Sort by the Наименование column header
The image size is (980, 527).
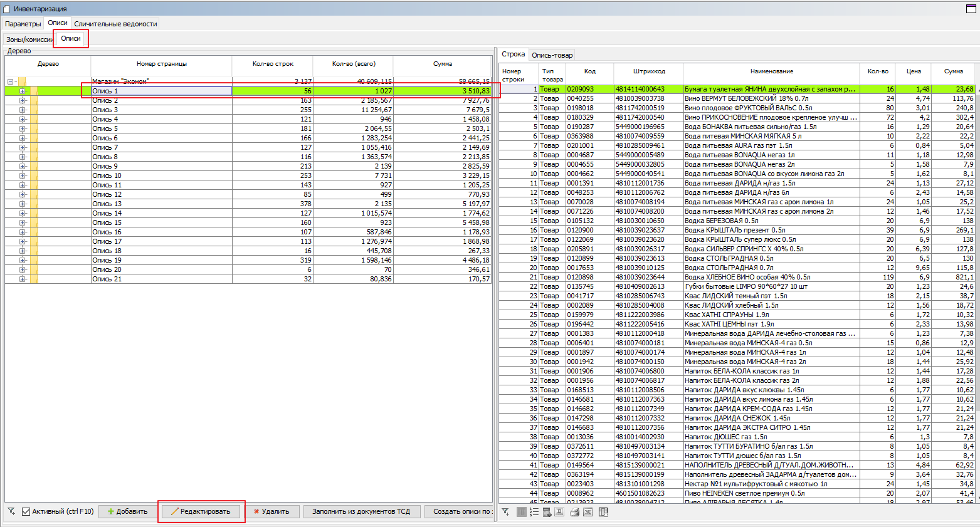771,71
